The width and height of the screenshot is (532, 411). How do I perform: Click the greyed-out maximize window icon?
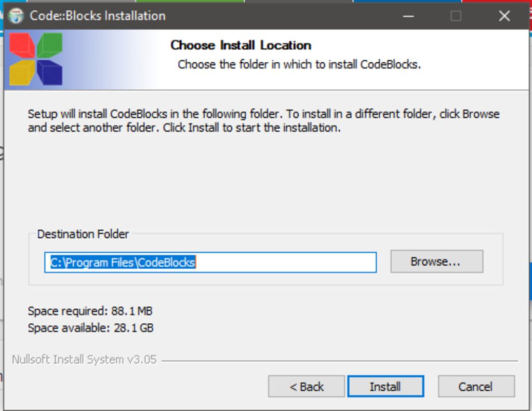point(456,16)
